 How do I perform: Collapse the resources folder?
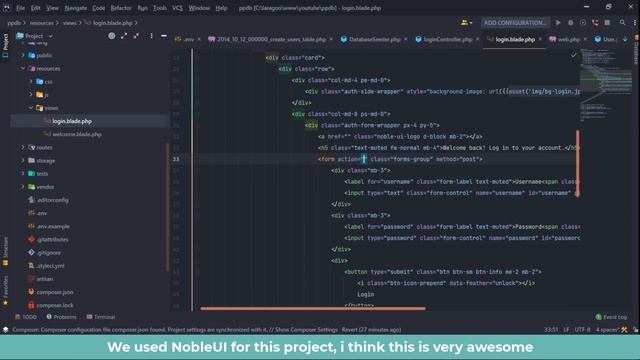tap(23, 69)
